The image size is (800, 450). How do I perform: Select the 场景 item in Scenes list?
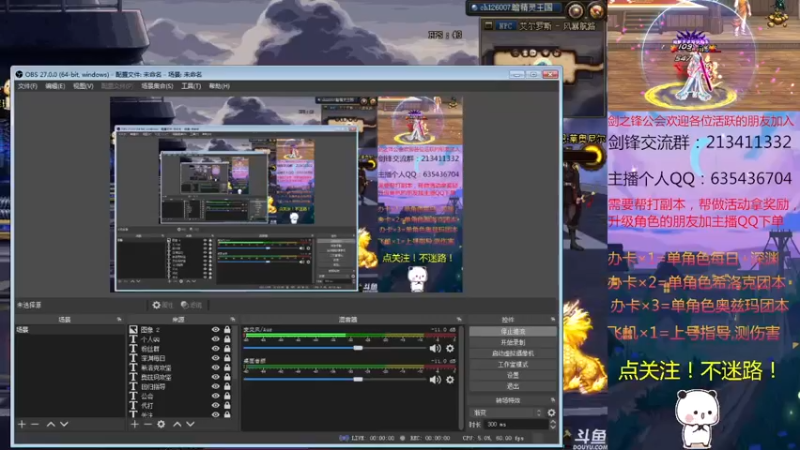tap(70, 330)
